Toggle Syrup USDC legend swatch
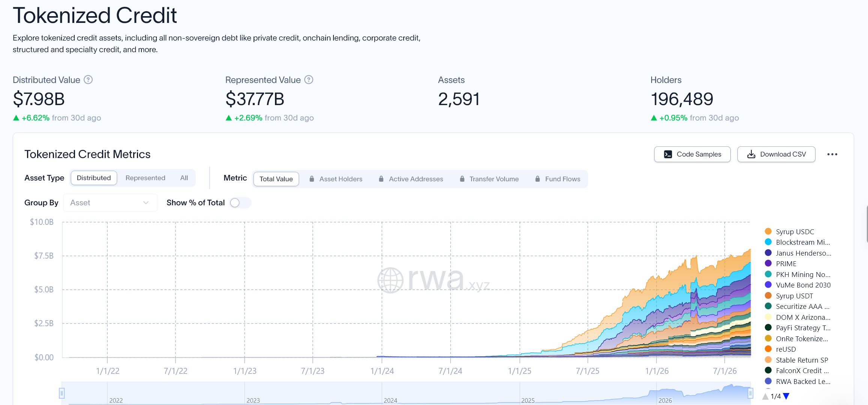Image resolution: width=868 pixels, height=405 pixels. tap(768, 232)
